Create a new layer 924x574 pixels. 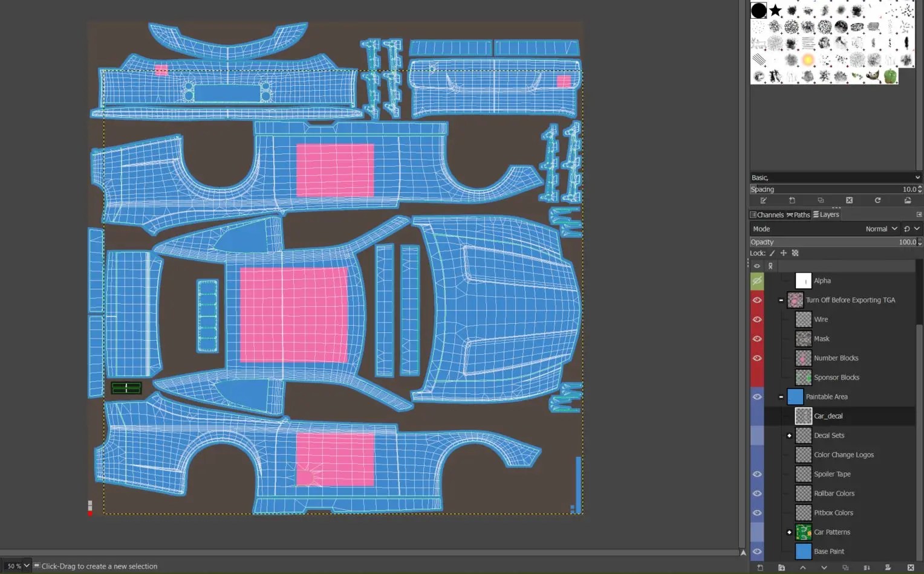pos(761,568)
